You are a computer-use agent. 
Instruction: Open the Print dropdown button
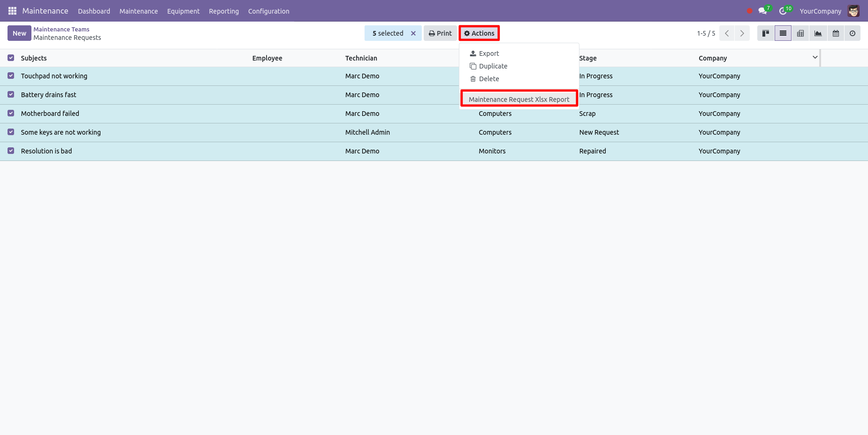(440, 33)
